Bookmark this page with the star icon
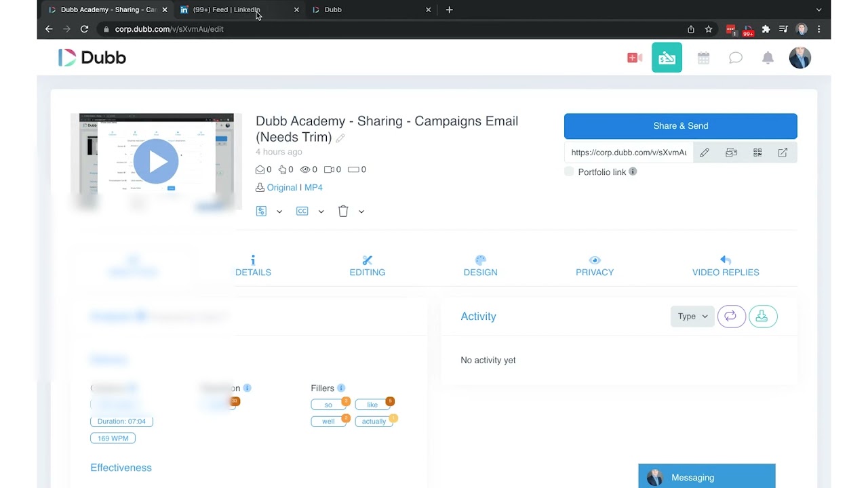The height and width of the screenshot is (488, 868). pyautogui.click(x=709, y=29)
